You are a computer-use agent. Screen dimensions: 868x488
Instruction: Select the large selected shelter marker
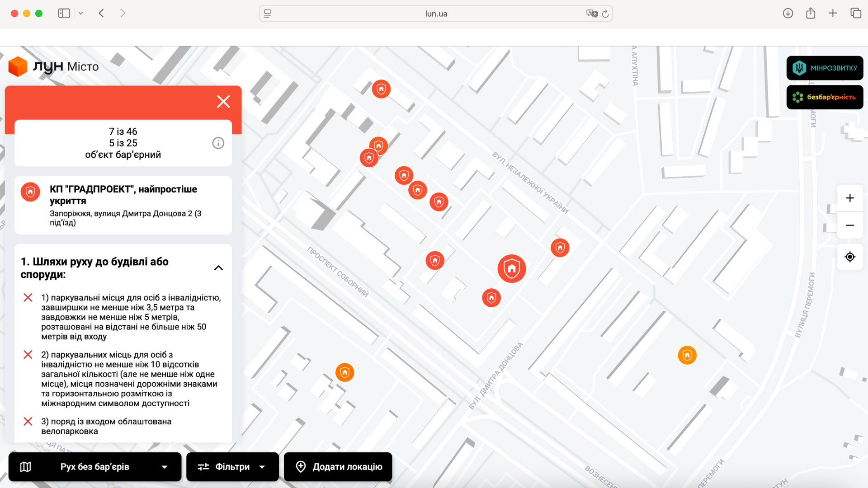click(x=511, y=268)
